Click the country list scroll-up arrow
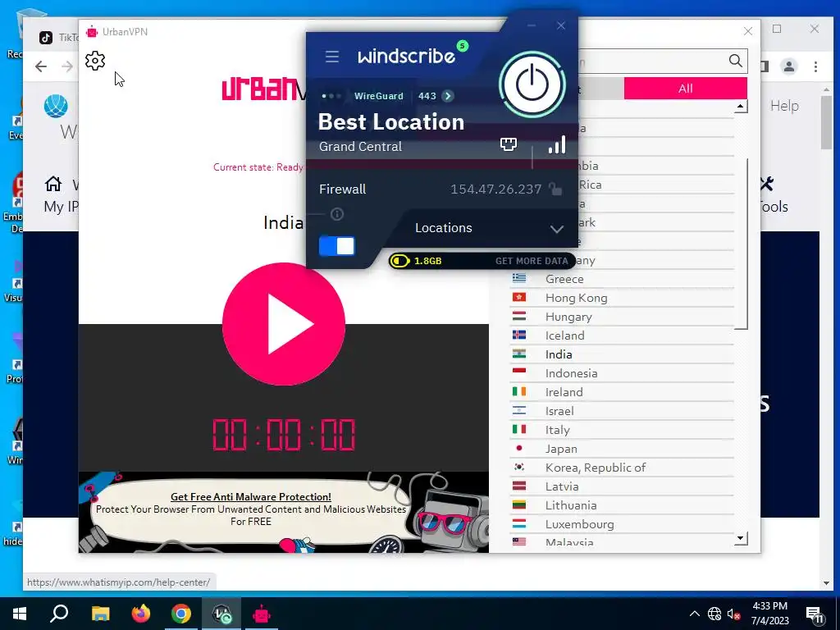Screen dimensions: 840x630 [741, 107]
